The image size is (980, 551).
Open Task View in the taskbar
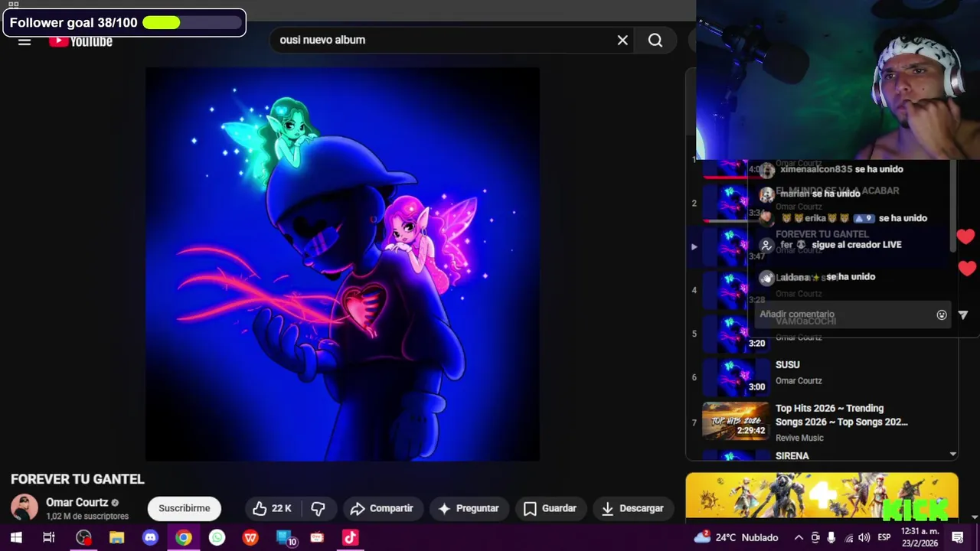(49, 538)
